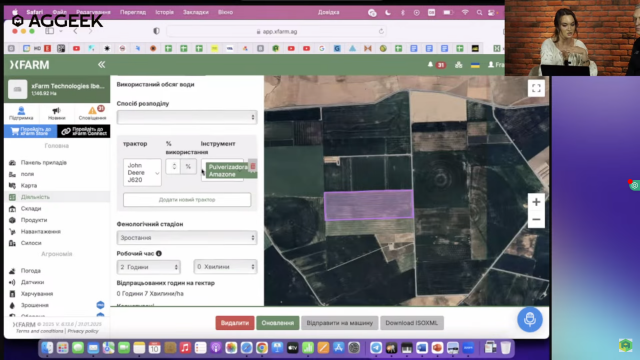Select the highlighted purple field on map
Screen dimensions: 640x360
pos(369,205)
